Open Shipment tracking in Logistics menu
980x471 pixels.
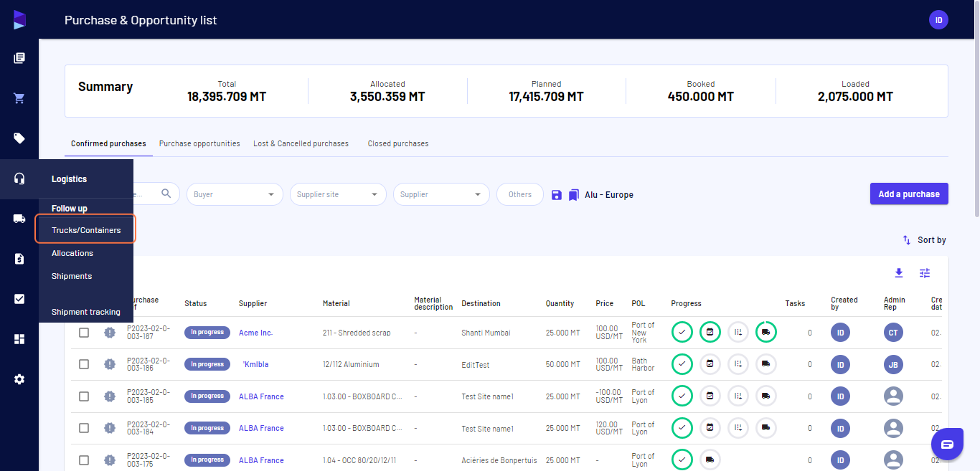[x=86, y=312]
